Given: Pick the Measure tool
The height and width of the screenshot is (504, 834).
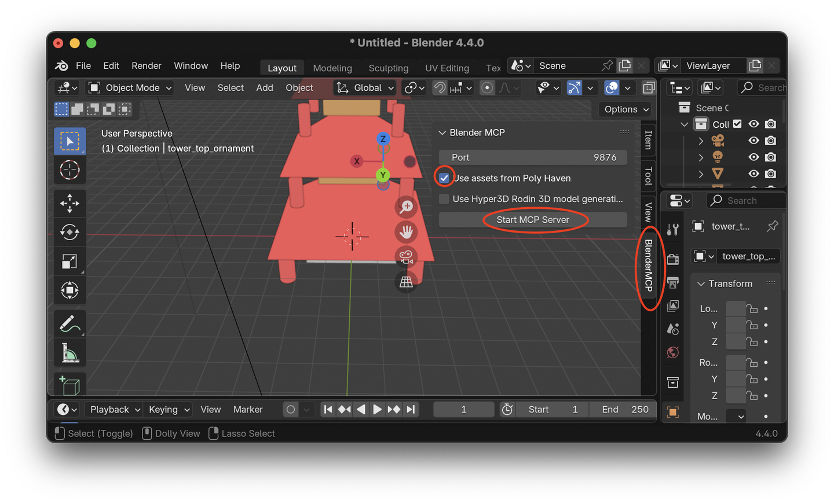Looking at the screenshot, I should (70, 352).
